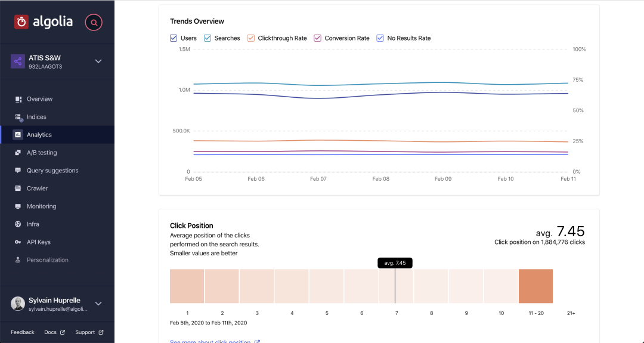The image size is (644, 343).
Task: Click the Query suggestions icon
Action: [18, 171]
